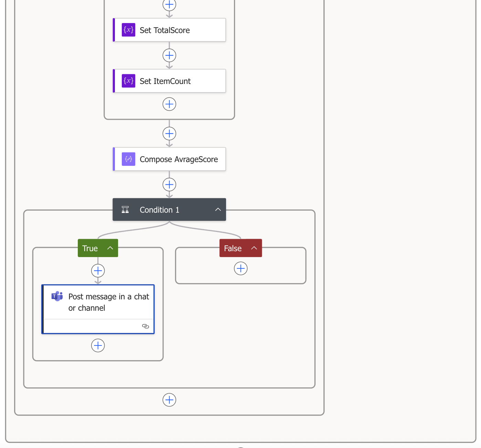Collapse the True branch
This screenshot has width=481, height=448.
coord(110,248)
